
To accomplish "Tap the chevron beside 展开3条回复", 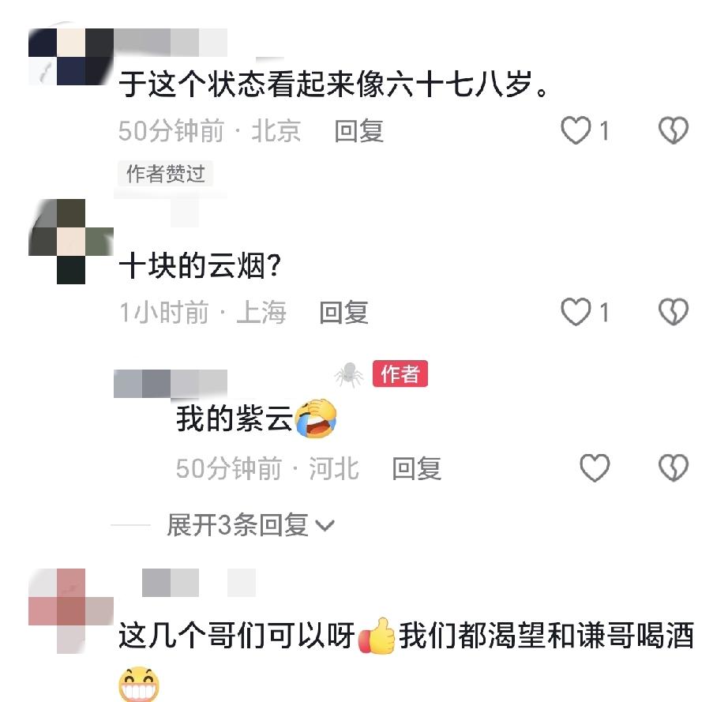I will coord(325,526).
